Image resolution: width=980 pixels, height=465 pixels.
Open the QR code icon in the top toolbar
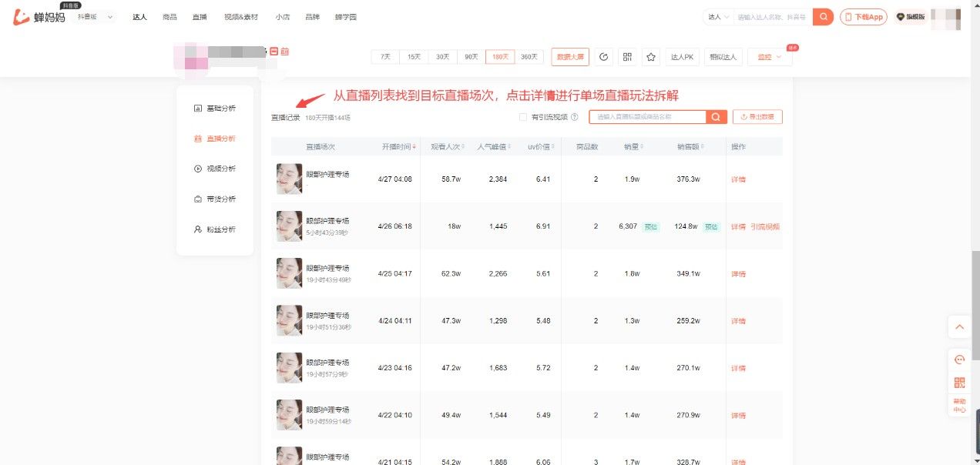point(627,56)
